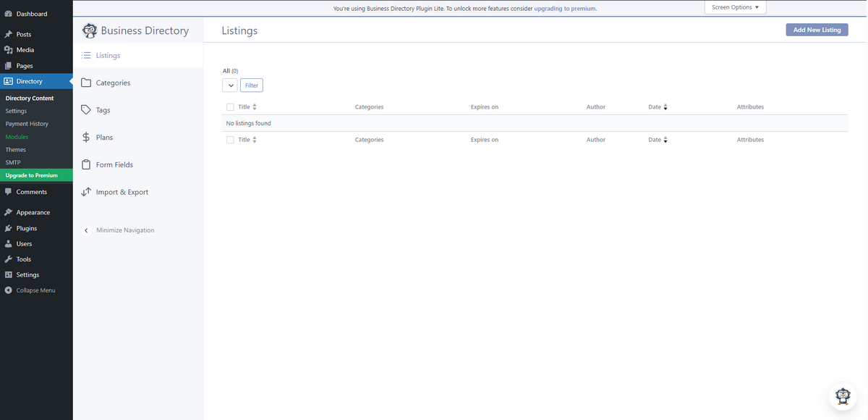868x420 pixels.
Task: Open the monkey help widget in the corner
Action: [x=843, y=395]
